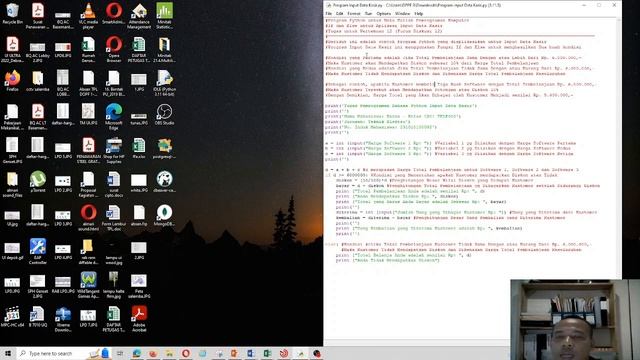640x360 pixels.
Task: Open the Run menu in IDLE
Action: coord(368,13)
